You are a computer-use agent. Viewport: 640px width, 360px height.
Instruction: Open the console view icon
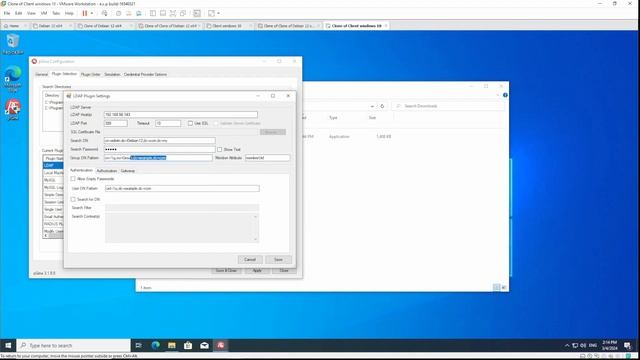[x=197, y=13]
